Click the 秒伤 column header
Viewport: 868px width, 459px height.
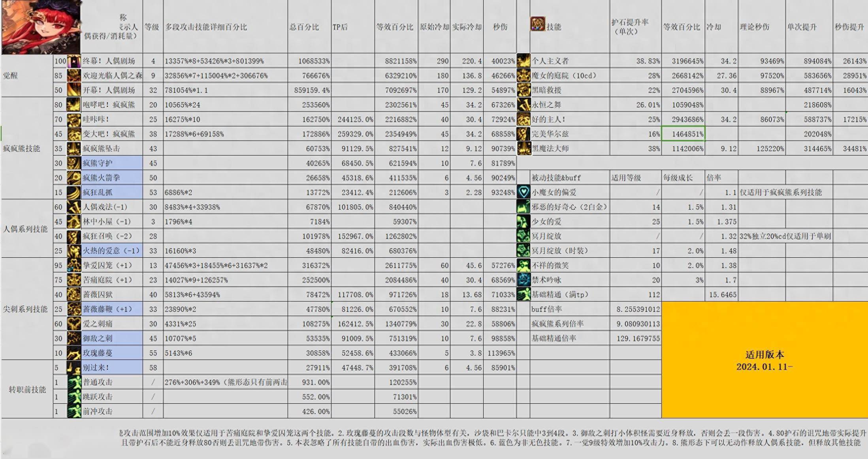click(x=500, y=27)
